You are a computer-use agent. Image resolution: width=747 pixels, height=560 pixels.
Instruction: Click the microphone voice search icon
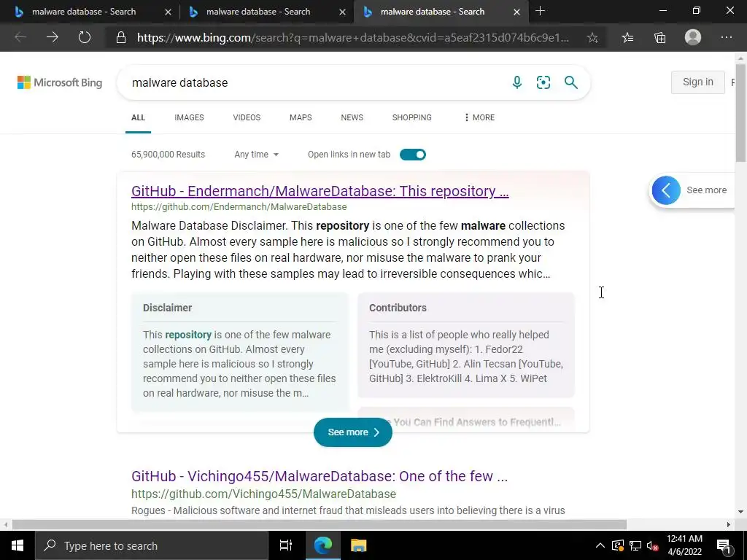(x=517, y=82)
